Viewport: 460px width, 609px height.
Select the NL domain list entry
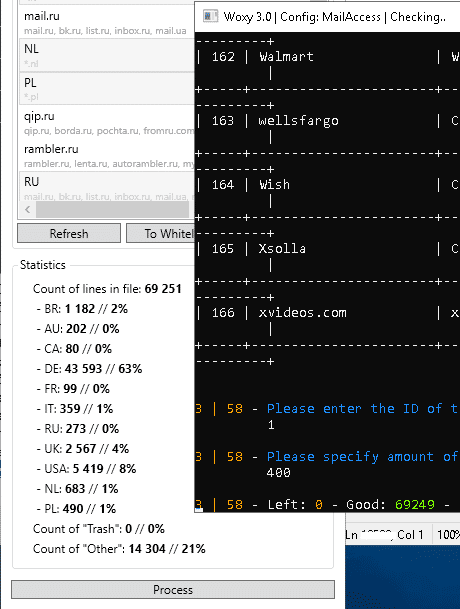(x=106, y=56)
